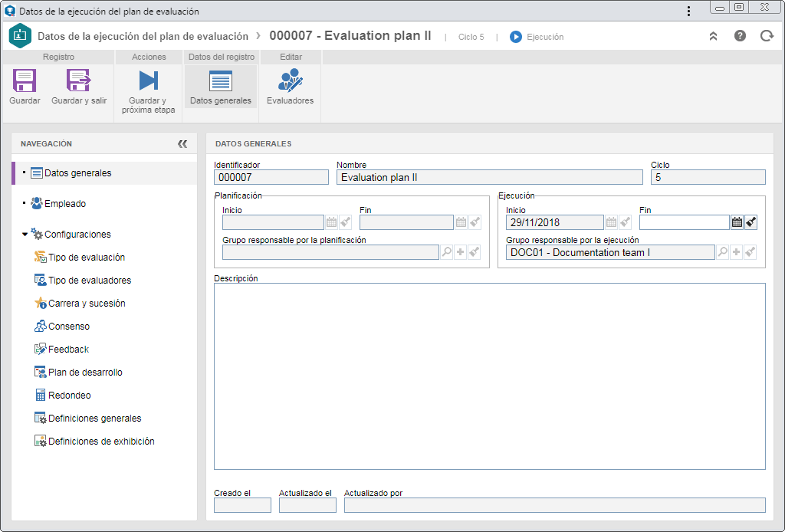Click the Datos generales panel heading

click(x=253, y=143)
